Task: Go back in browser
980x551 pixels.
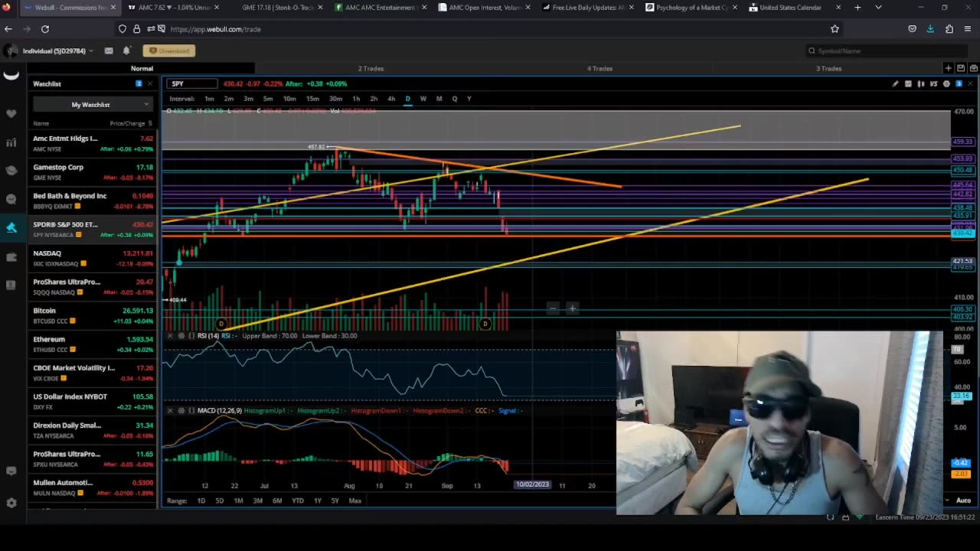Action: (8, 29)
